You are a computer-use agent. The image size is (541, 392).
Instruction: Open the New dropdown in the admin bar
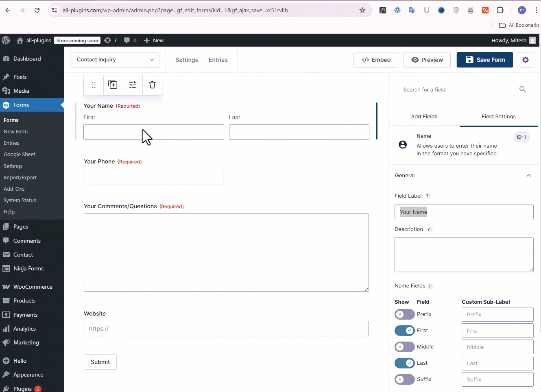pyautogui.click(x=154, y=40)
